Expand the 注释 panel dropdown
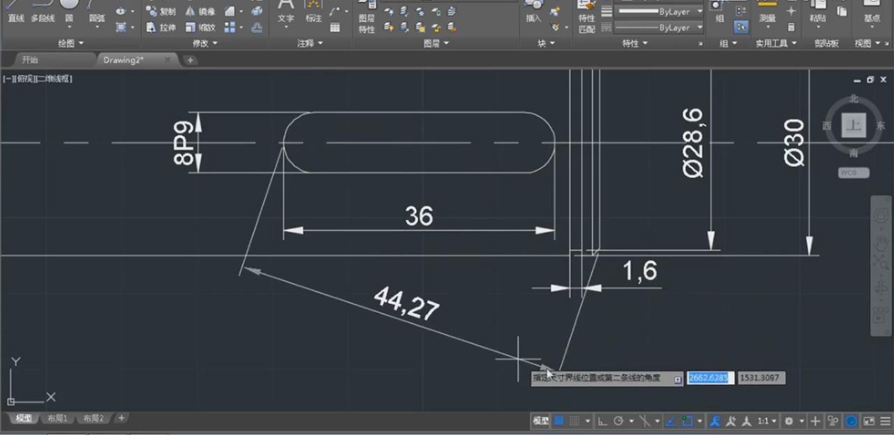Image resolution: width=894 pixels, height=435 pixels. click(x=310, y=43)
